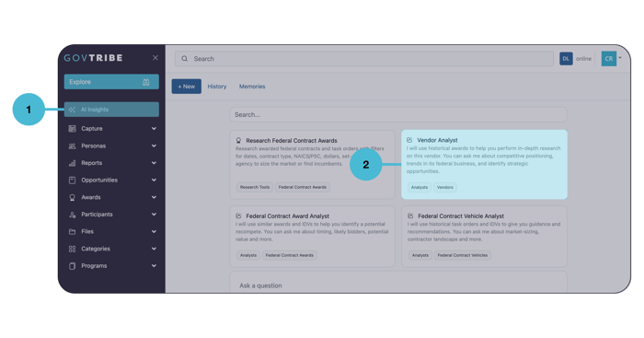644x338 pixels.
Task: Click the AI Insights sparkle icon
Action: coord(72,110)
